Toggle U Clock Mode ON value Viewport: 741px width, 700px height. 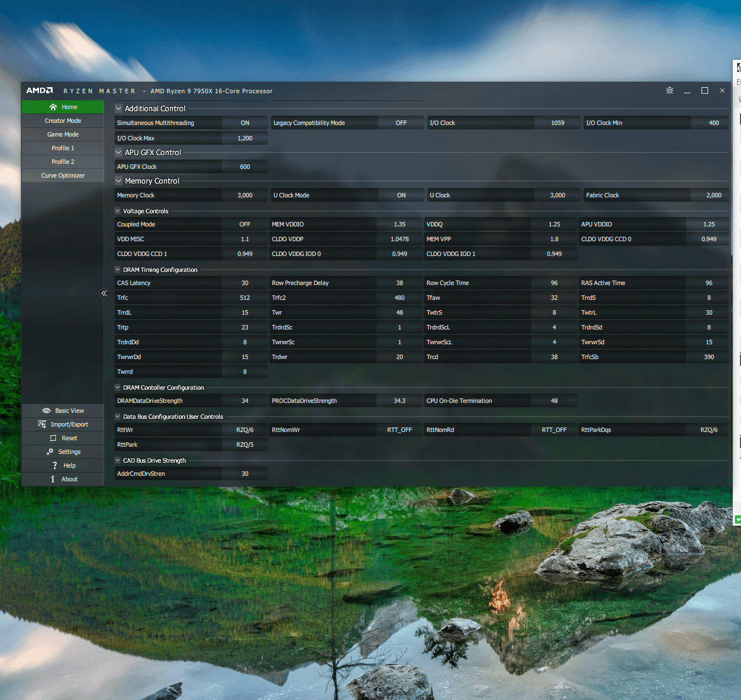401,195
